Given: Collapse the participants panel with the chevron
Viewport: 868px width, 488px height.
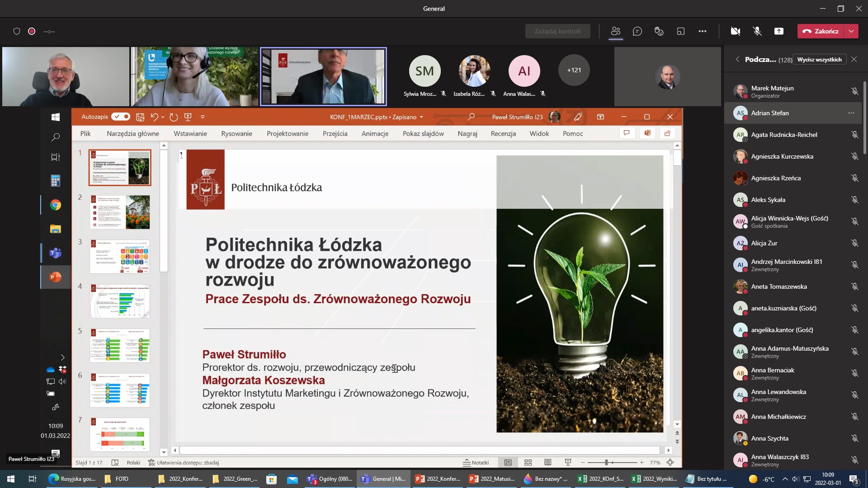Looking at the screenshot, I should click(737, 59).
